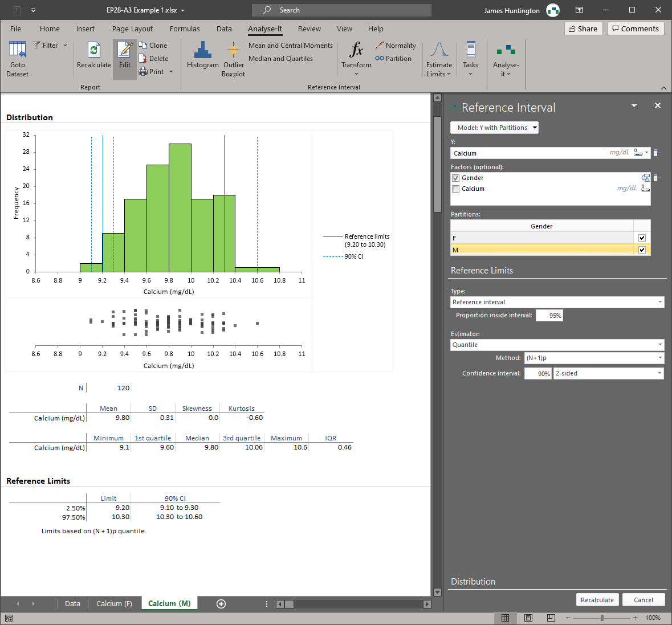The width and height of the screenshot is (672, 625).
Task: Toggle the Gender factor checkbox
Action: click(455, 178)
